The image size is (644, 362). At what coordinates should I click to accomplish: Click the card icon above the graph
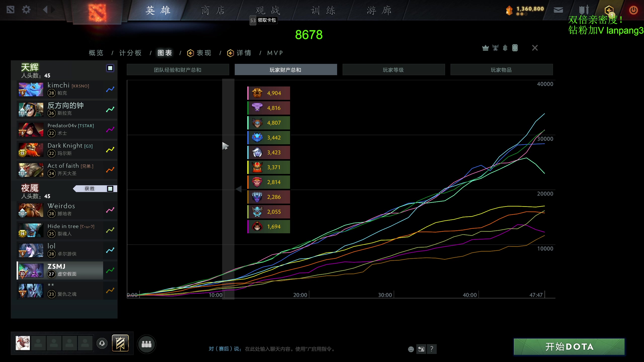coord(515,48)
